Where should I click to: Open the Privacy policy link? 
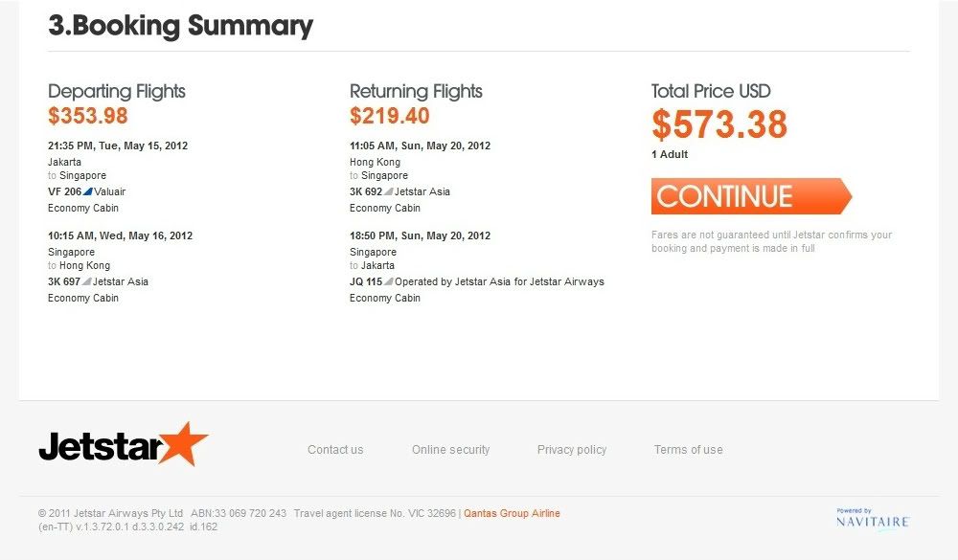(x=572, y=450)
